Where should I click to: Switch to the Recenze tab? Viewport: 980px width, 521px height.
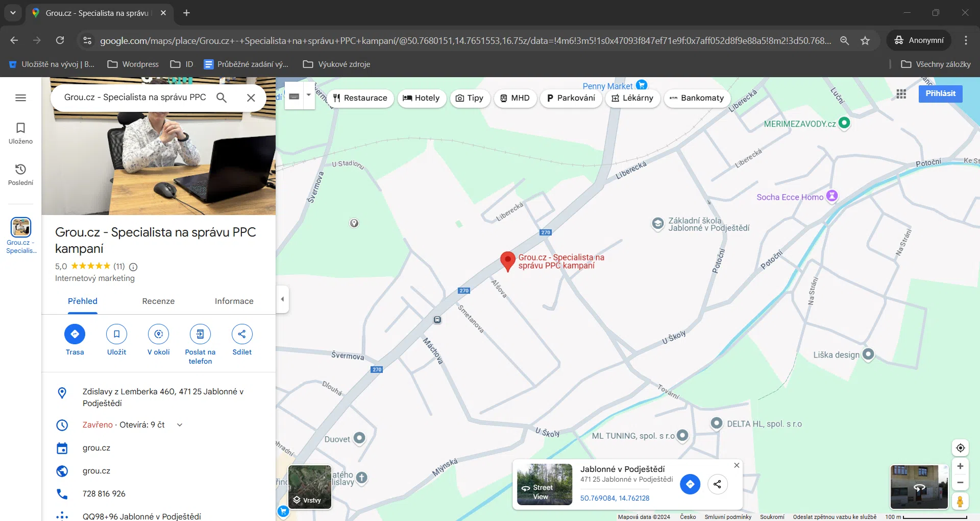[158, 301]
